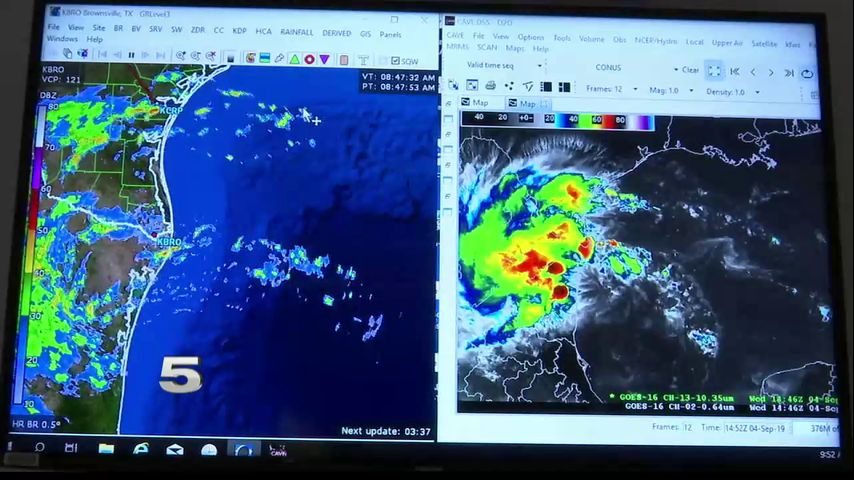854x480 pixels.
Task: Click the printer icon in CAVE toolbar
Action: (x=490, y=86)
